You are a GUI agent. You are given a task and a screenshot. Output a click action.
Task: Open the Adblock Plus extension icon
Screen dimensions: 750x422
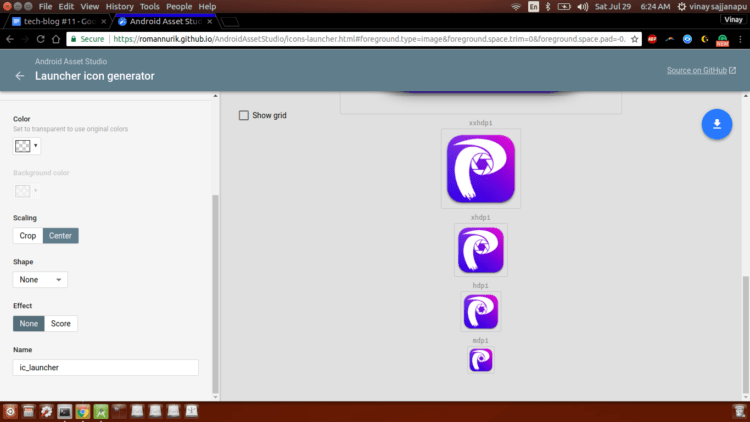(652, 39)
